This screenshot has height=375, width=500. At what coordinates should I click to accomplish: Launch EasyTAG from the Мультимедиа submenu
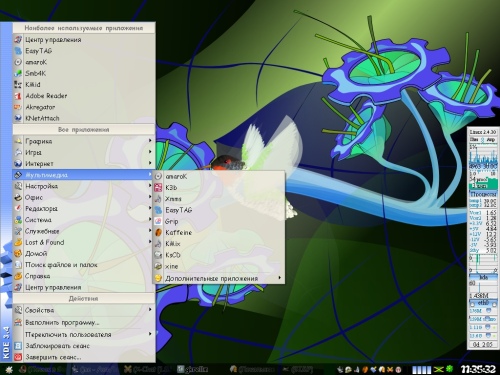point(219,210)
